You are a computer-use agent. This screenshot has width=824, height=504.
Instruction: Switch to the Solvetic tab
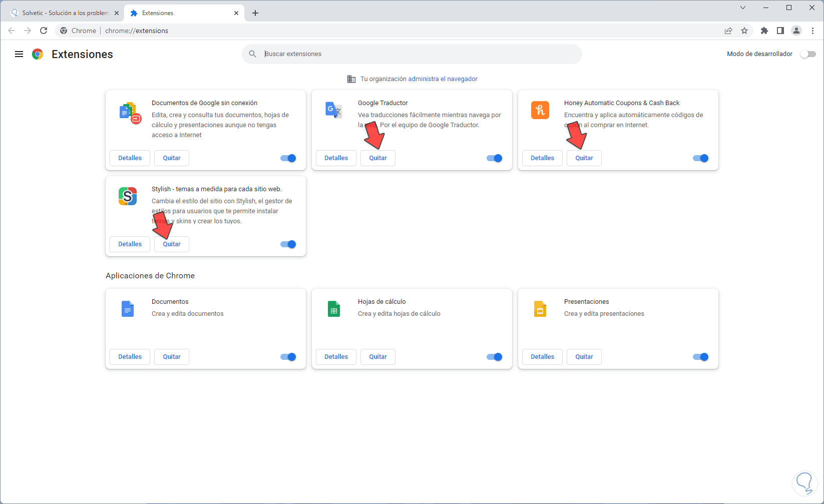[66, 13]
